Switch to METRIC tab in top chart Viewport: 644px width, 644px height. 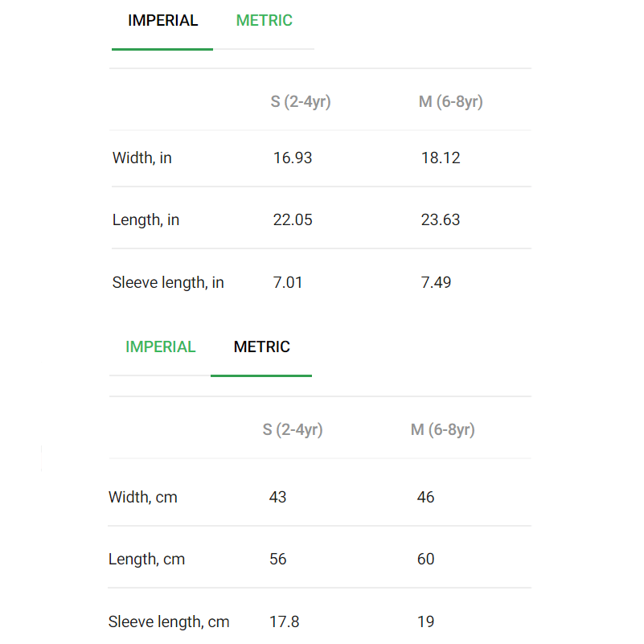click(264, 21)
